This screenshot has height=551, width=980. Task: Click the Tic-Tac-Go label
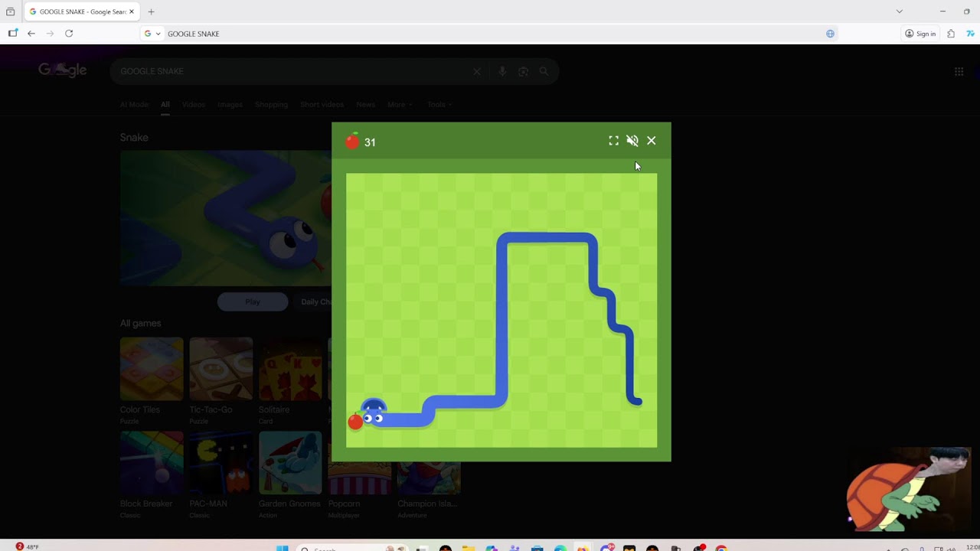tap(211, 410)
